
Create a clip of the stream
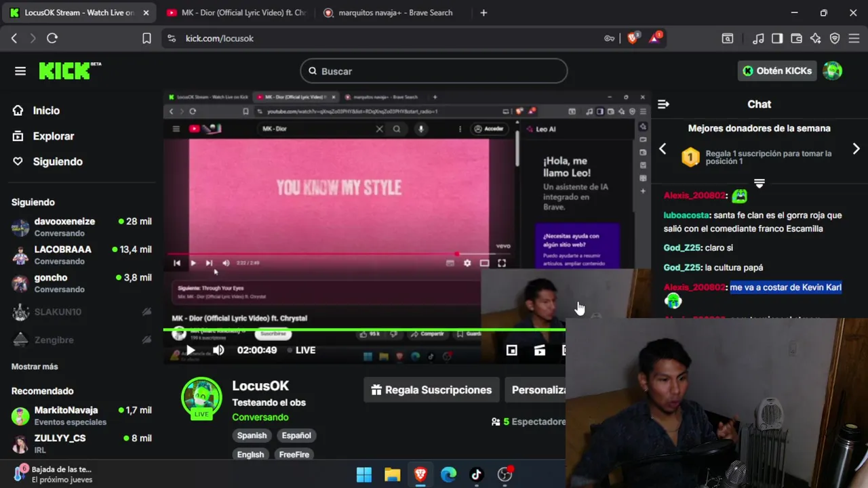point(540,350)
